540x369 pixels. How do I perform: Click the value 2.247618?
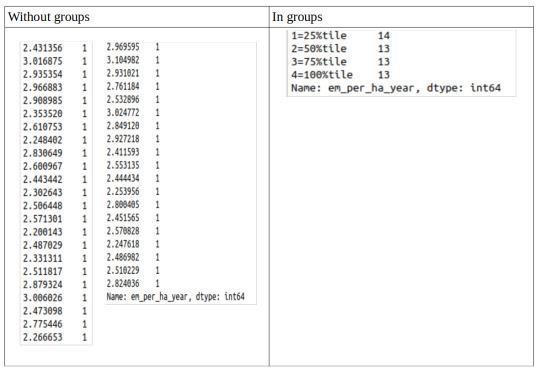pyautogui.click(x=123, y=244)
